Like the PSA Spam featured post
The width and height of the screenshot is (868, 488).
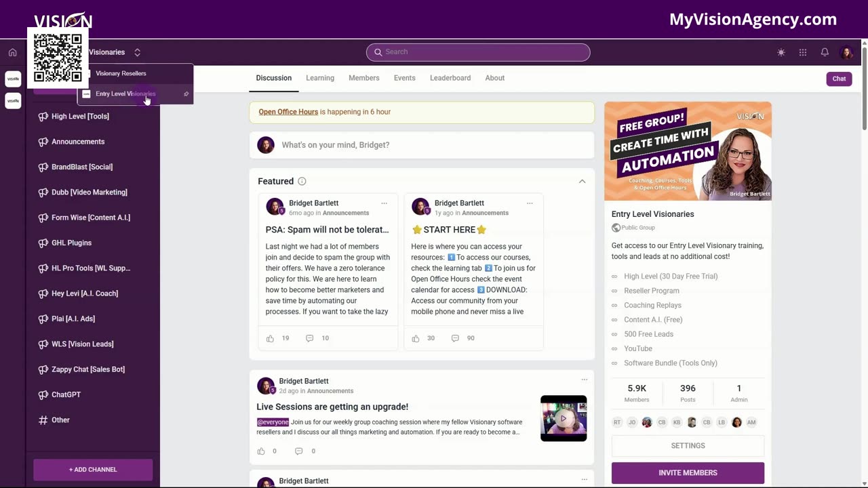pos(270,338)
